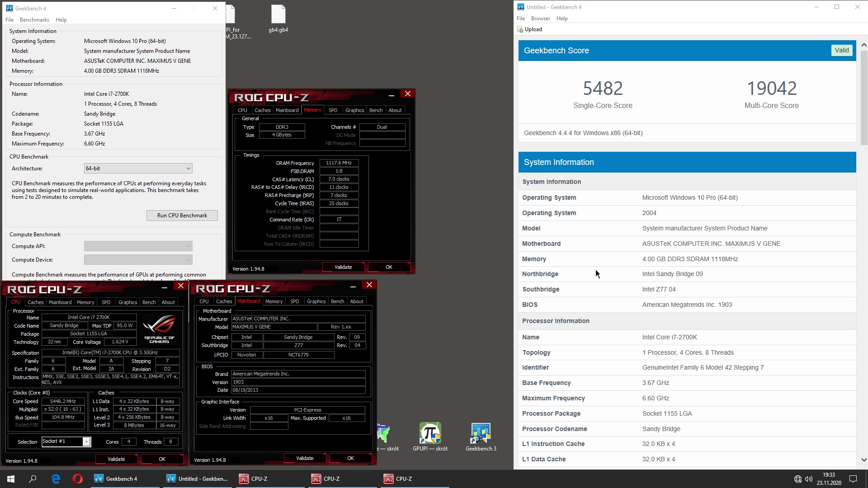
Task: Click the 5482 Single-Core Score
Action: point(603,88)
